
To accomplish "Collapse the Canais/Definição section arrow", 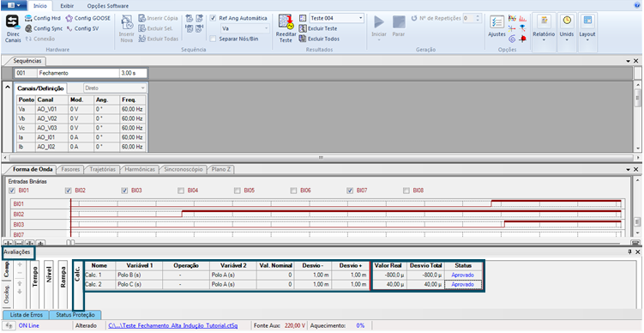I will (8, 88).
